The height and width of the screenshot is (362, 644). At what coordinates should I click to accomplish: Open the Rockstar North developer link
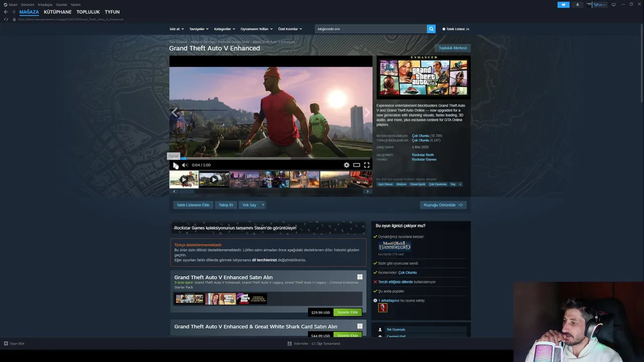coord(423,155)
